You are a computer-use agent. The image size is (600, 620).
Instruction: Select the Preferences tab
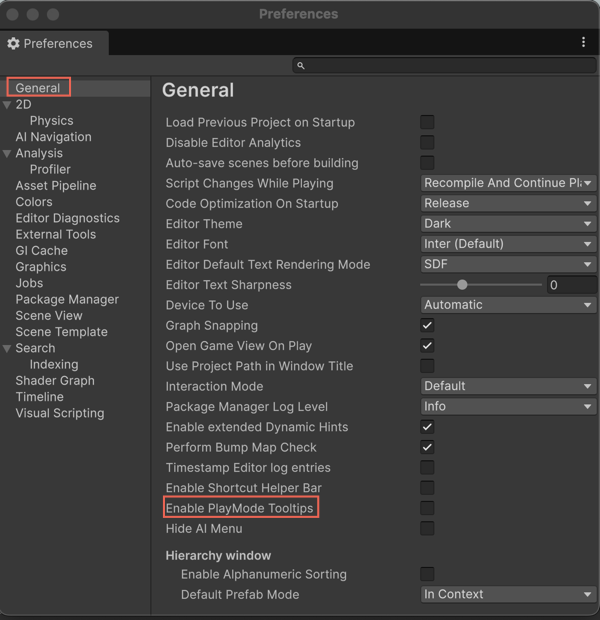pyautogui.click(x=57, y=44)
